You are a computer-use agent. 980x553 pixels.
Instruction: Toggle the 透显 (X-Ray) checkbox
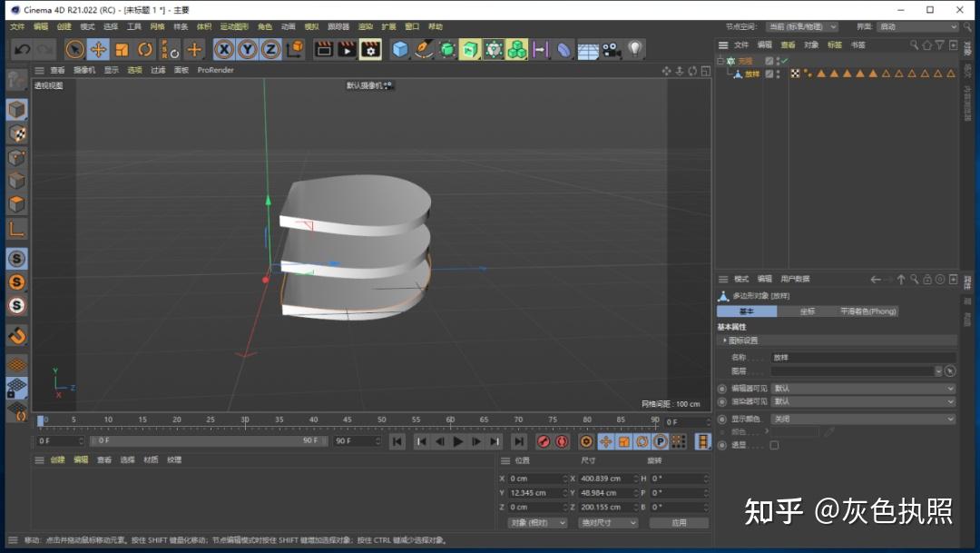pyautogui.click(x=774, y=445)
